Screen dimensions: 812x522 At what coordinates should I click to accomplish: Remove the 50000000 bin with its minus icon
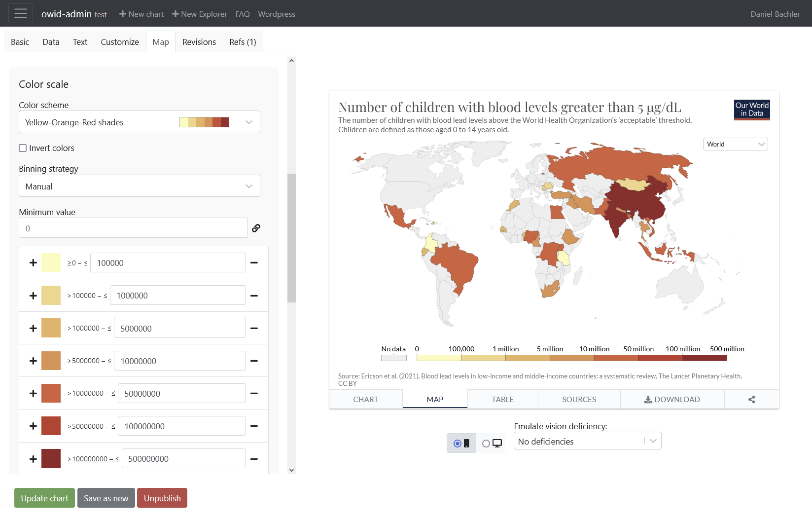(254, 393)
